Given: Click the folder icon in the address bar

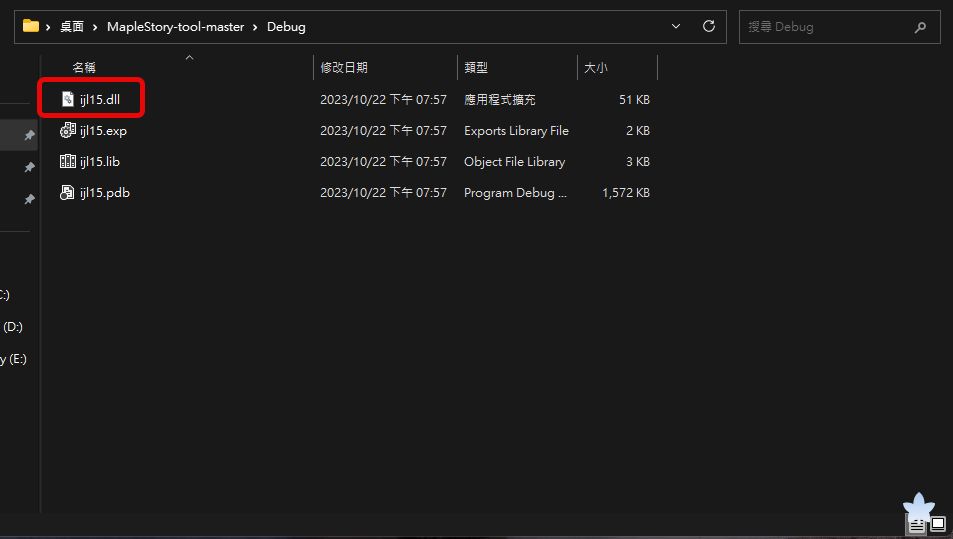Looking at the screenshot, I should pos(31,26).
